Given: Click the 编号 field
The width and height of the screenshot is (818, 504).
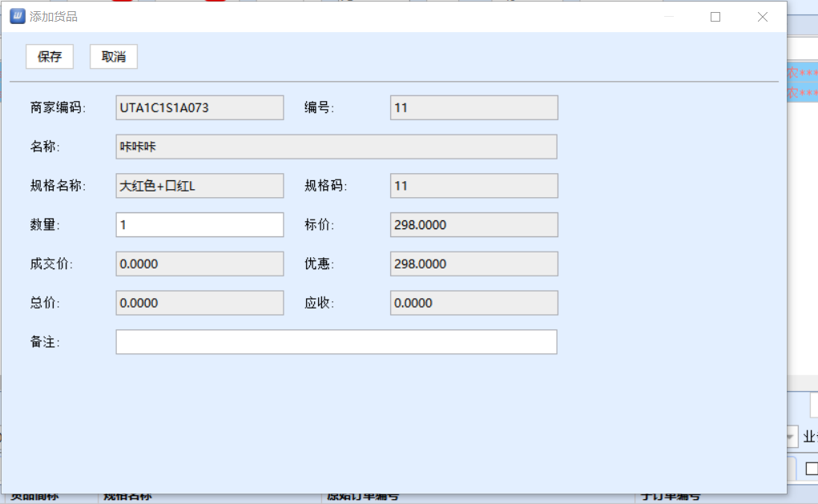Looking at the screenshot, I should 473,107.
